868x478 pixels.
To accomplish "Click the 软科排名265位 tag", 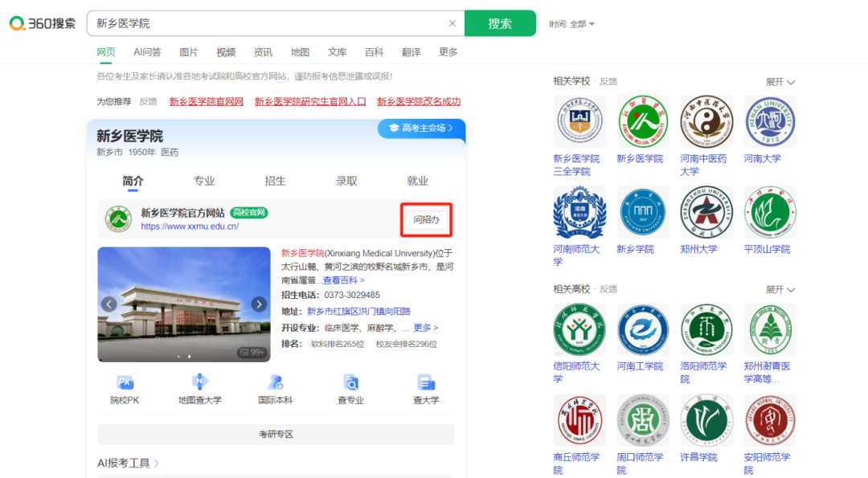I will point(338,344).
